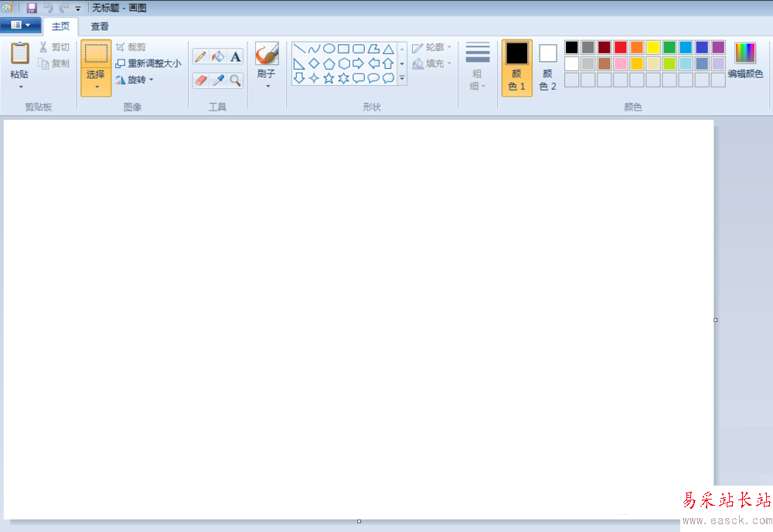This screenshot has width=773, height=532.
Task: Select the Pencil tool
Action: [x=200, y=56]
